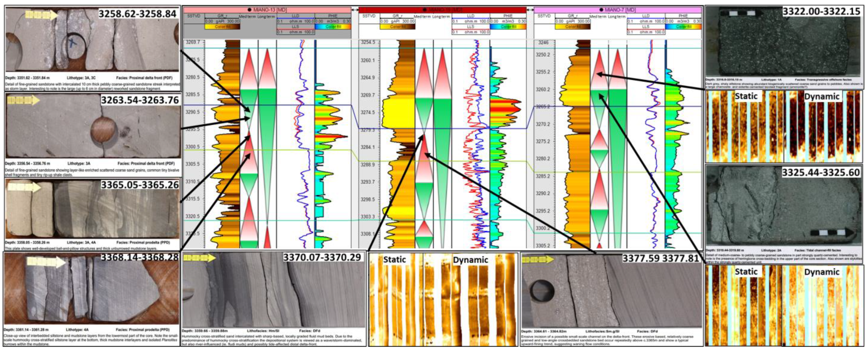Click the MIANO-13 well symbol dot
The height and width of the screenshot is (351, 868).
[249, 10]
